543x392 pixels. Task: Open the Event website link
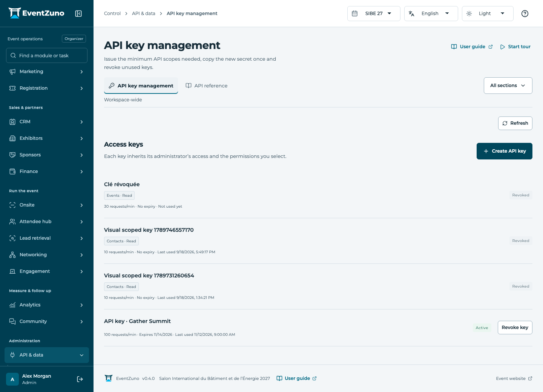pyautogui.click(x=514, y=378)
